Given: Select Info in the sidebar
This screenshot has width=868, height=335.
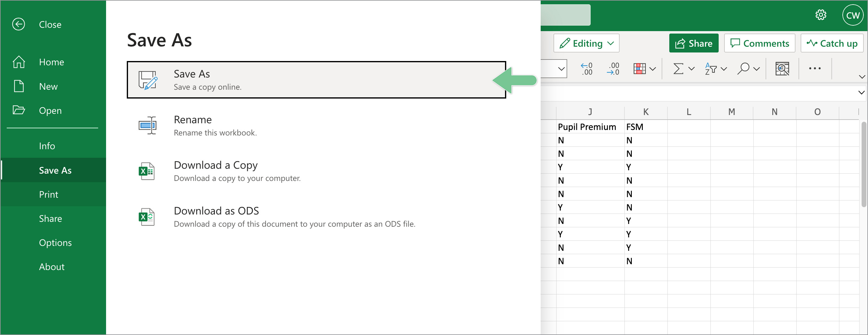Looking at the screenshot, I should (47, 146).
